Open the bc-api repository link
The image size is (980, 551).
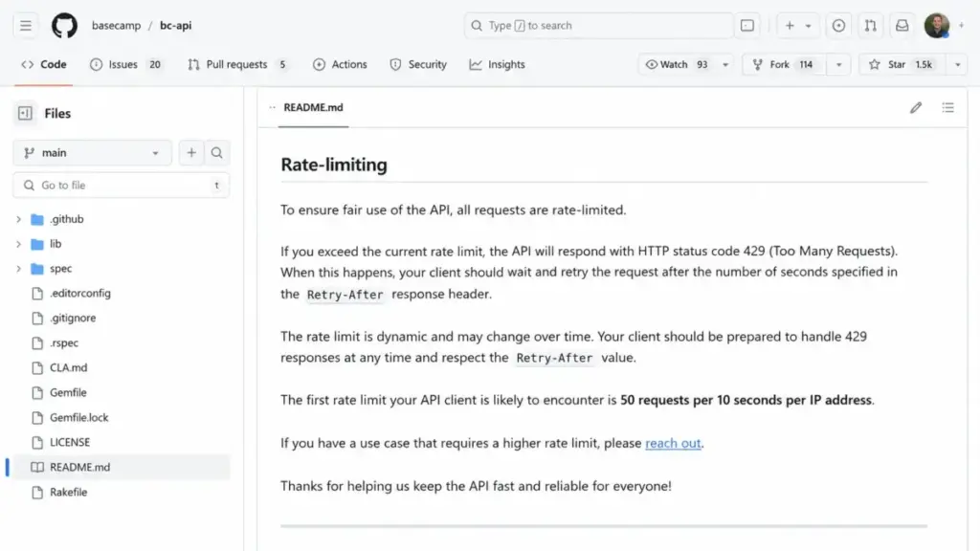176,26
